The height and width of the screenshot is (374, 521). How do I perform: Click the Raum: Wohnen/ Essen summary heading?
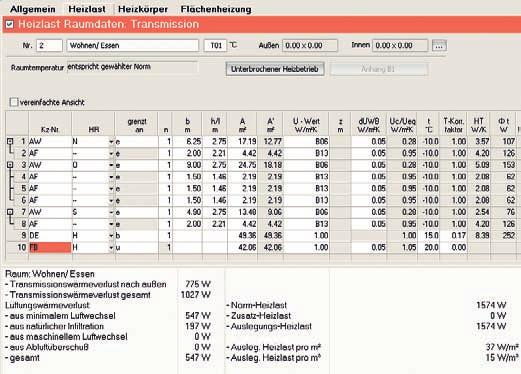50,274
